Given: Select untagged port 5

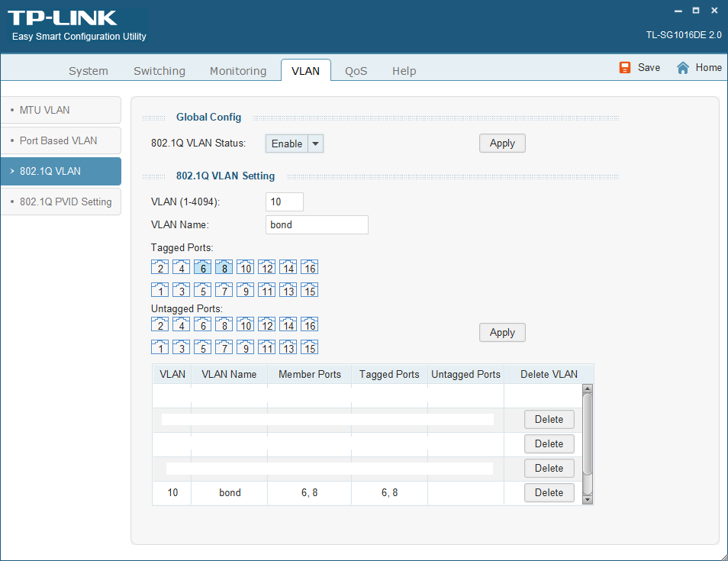Looking at the screenshot, I should [202, 347].
